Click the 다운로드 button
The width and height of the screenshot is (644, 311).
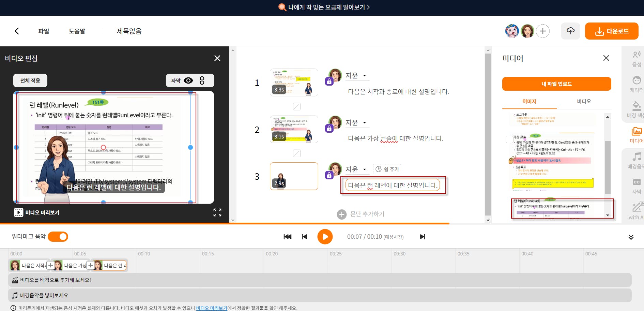point(612,31)
